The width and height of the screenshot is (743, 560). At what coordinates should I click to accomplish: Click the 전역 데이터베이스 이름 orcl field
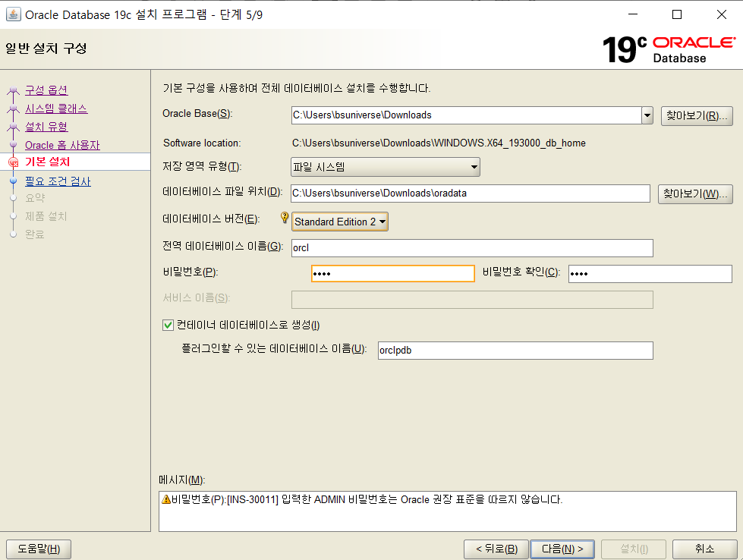pyautogui.click(x=472, y=248)
